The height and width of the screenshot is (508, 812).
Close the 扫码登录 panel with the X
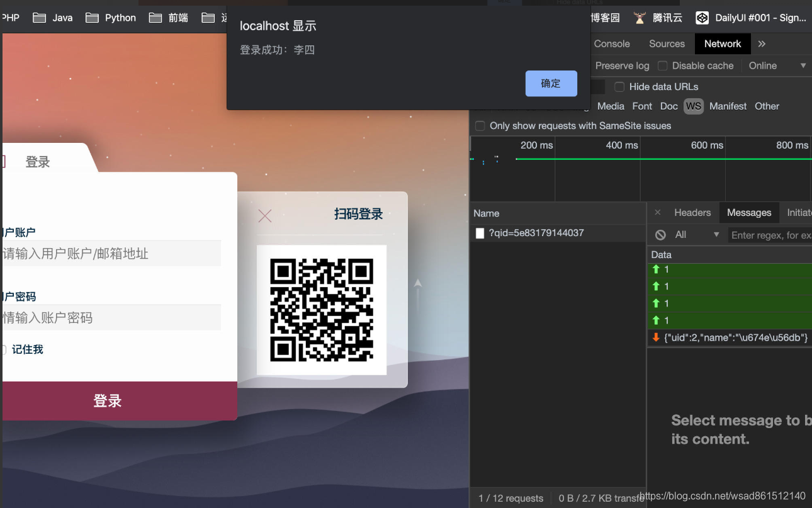pos(265,216)
